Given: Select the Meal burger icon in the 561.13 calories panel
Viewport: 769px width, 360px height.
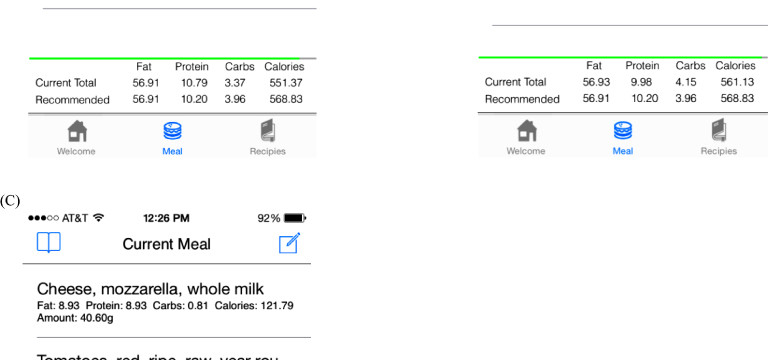Looking at the screenshot, I should click(x=623, y=131).
